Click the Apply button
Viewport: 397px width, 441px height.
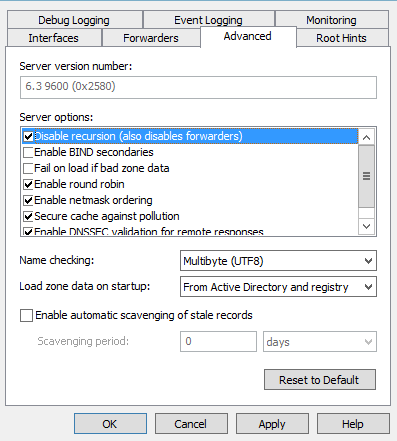click(x=272, y=424)
